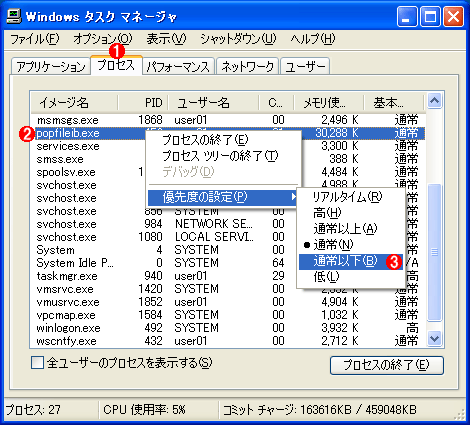Click PID value 1868
Image resolution: width=470 pixels, height=425 pixels.
tap(150, 120)
